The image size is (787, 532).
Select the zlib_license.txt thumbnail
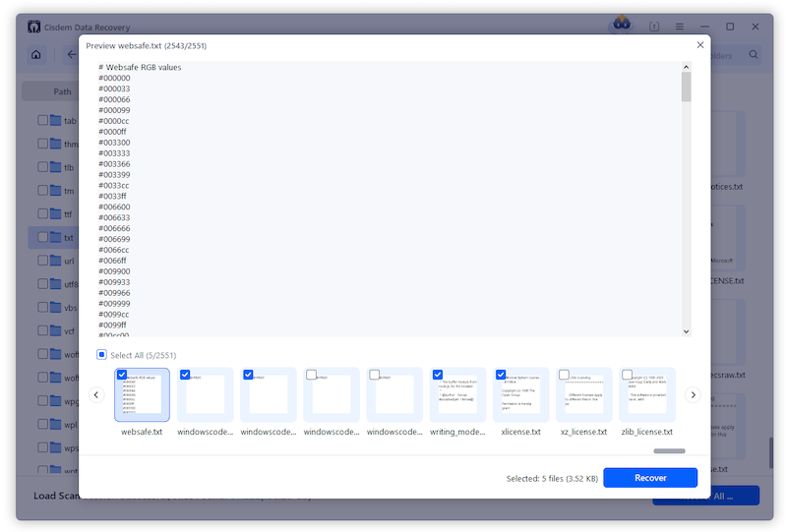pyautogui.click(x=647, y=395)
